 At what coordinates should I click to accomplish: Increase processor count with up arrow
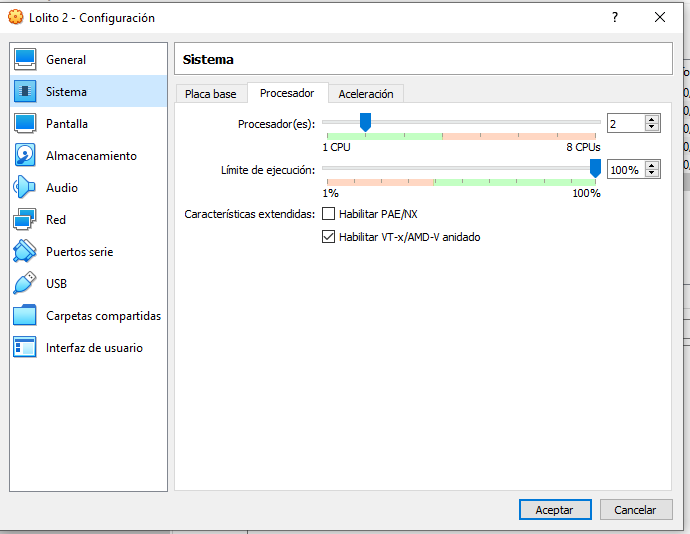[652, 119]
